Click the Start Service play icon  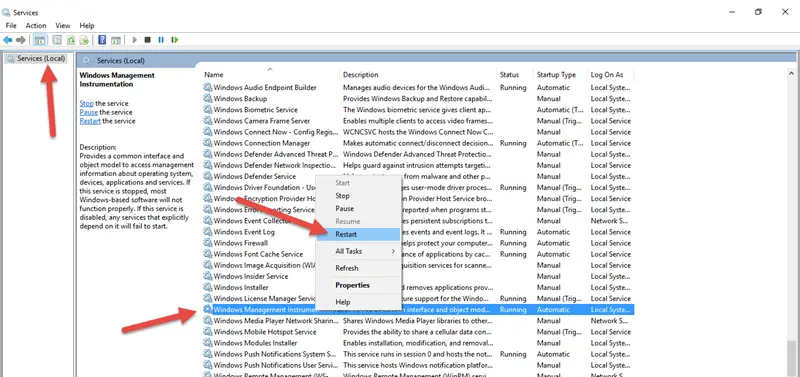pyautogui.click(x=135, y=40)
